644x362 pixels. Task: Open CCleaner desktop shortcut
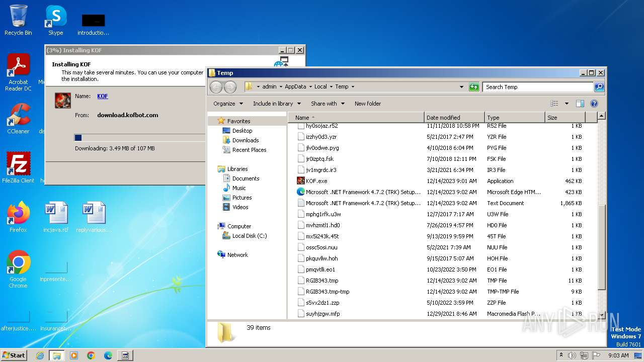point(18,118)
